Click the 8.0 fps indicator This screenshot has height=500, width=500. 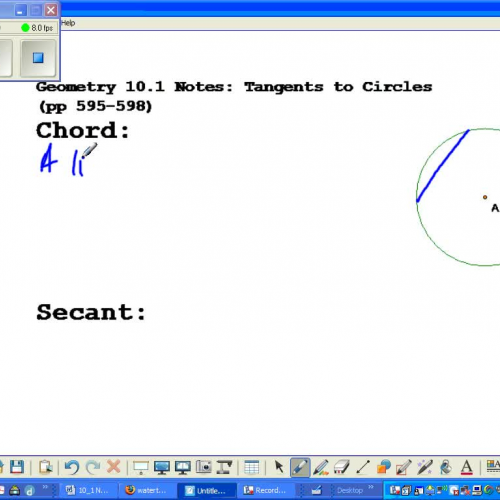[37, 28]
